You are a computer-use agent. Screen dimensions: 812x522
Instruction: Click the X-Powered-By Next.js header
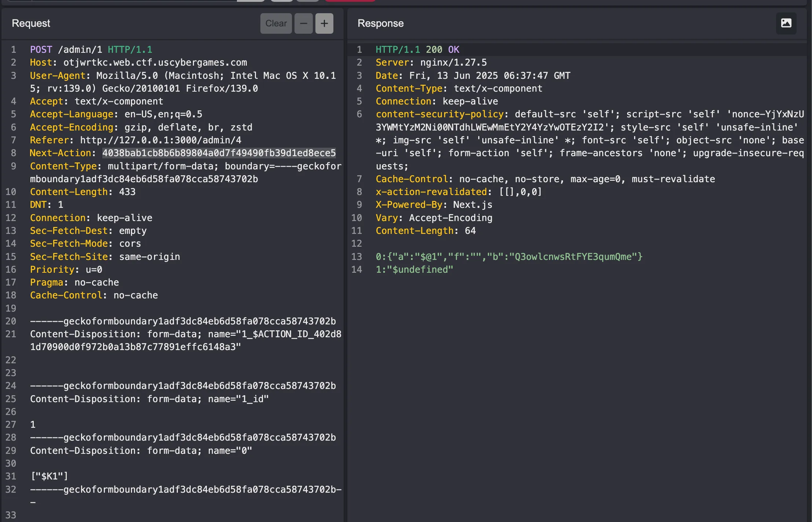pos(434,205)
